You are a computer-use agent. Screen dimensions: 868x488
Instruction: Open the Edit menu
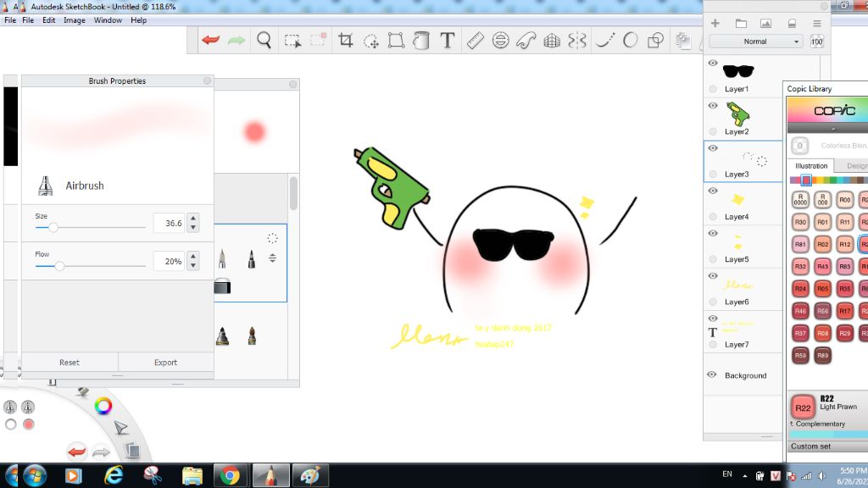click(48, 20)
